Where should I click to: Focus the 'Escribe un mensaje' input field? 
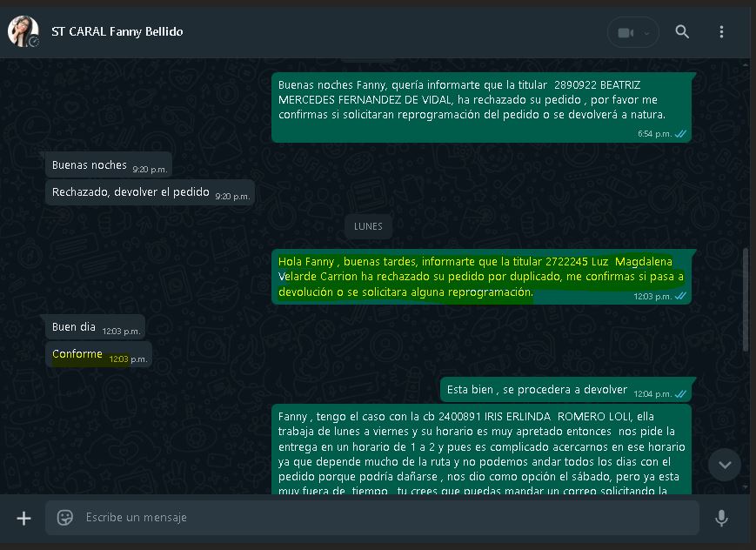[x=372, y=518]
